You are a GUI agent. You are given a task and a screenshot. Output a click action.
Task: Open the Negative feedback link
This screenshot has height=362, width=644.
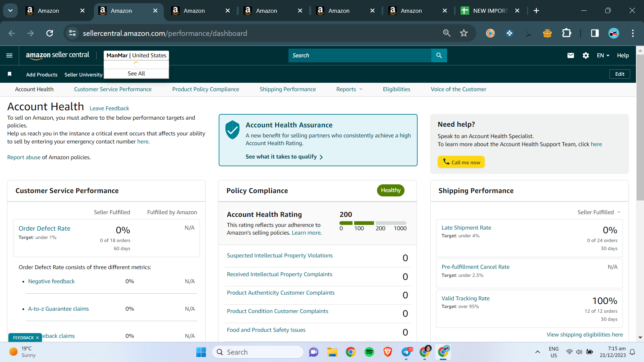click(x=51, y=281)
